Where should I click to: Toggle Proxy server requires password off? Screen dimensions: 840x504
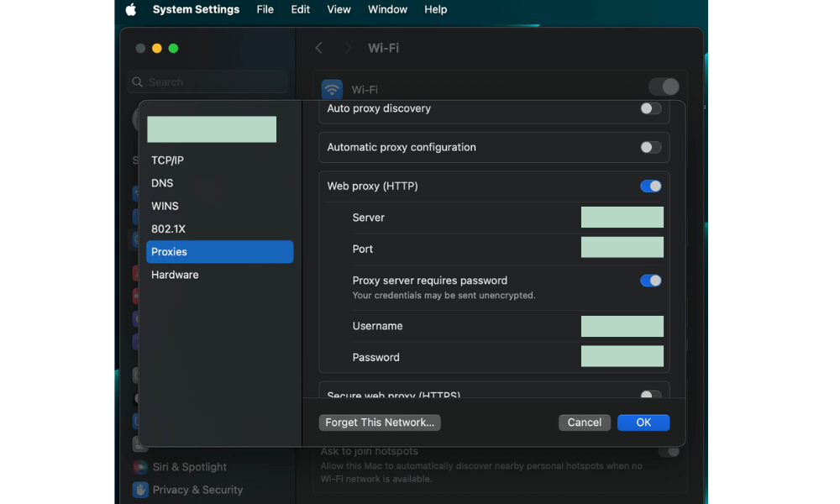pyautogui.click(x=650, y=281)
